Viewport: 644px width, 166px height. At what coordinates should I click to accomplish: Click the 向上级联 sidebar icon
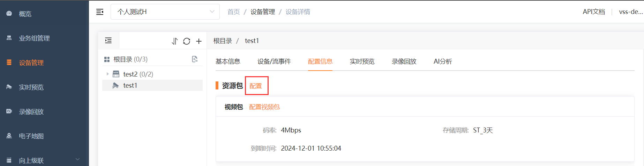pyautogui.click(x=9, y=160)
